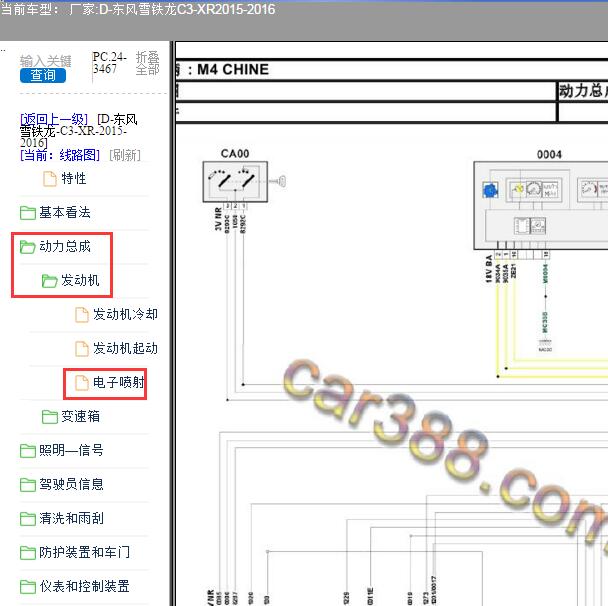This screenshot has width=608, height=606.
Task: Open the 特性 document item
Action: 74,178
